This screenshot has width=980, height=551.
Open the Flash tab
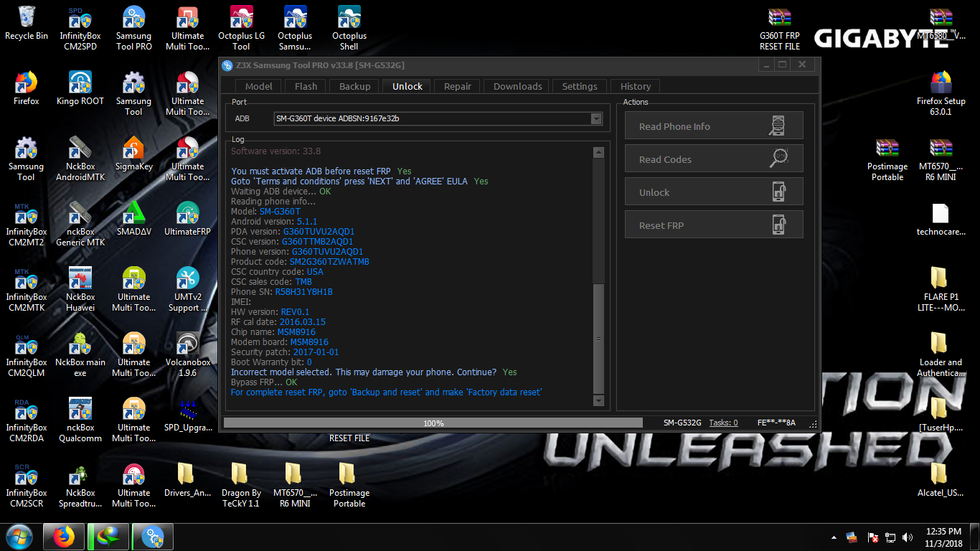306,86
